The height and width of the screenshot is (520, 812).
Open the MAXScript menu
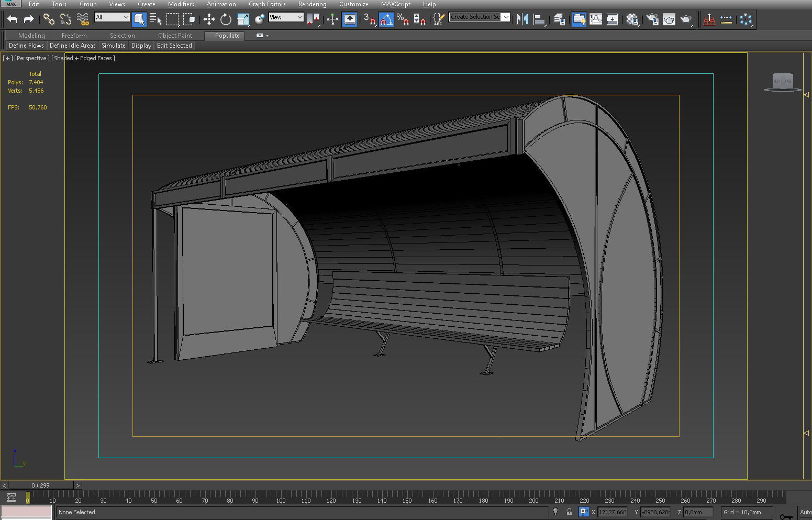point(396,4)
